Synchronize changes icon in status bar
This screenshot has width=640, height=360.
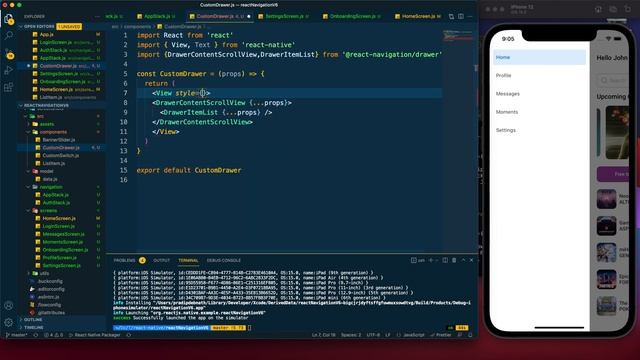tap(36, 335)
